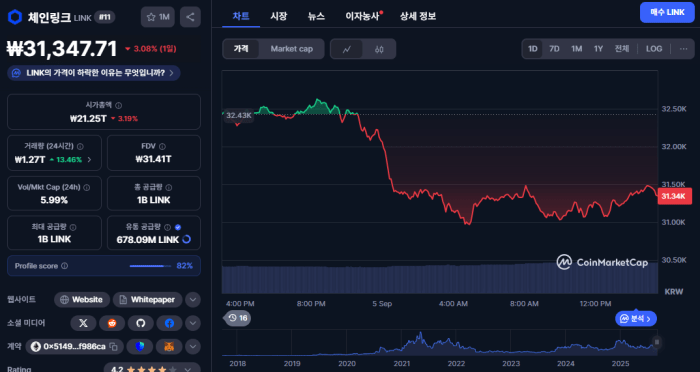Switch chart to line view
The width and height of the screenshot is (700, 372).
coord(346,49)
